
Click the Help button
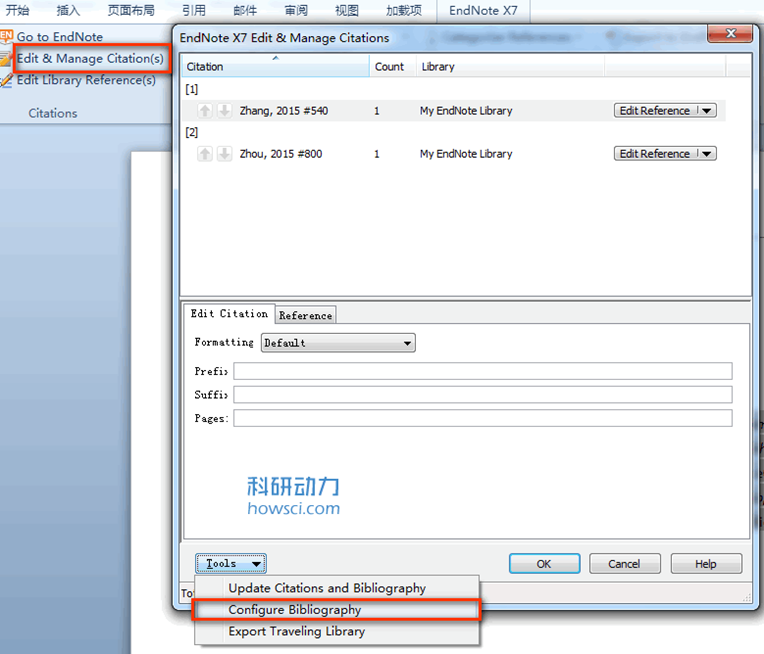(706, 564)
